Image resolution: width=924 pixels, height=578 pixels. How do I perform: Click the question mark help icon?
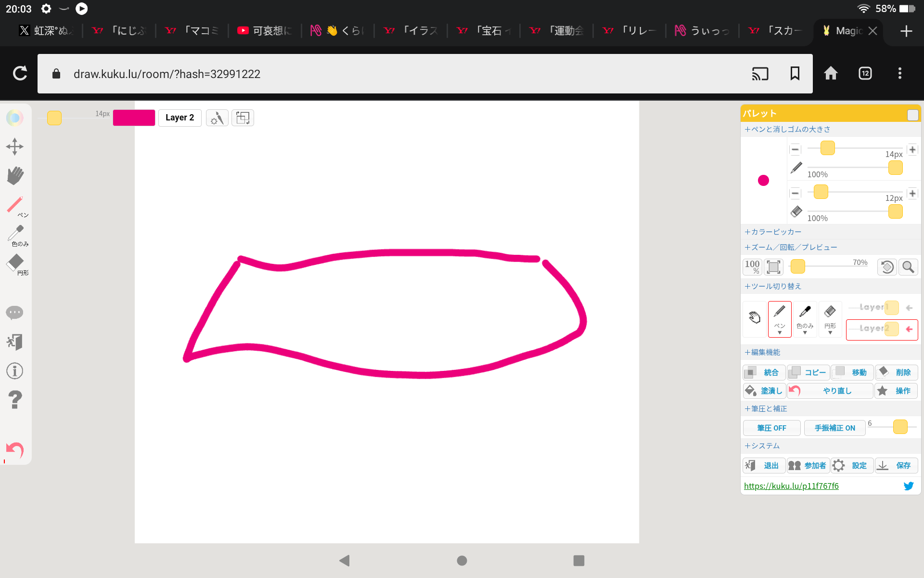[15, 399]
